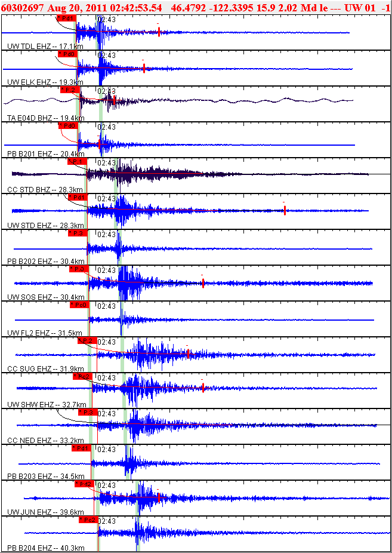This screenshot has width=392, height=553.
Task: Select the CC NED EHZ -- 33.2km label
Action: [x=45, y=441]
